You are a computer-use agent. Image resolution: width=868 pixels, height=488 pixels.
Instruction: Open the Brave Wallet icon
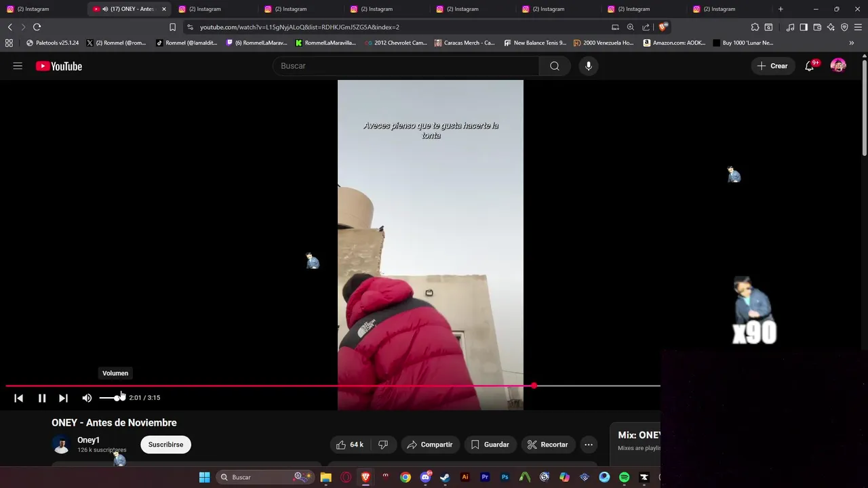point(817,27)
